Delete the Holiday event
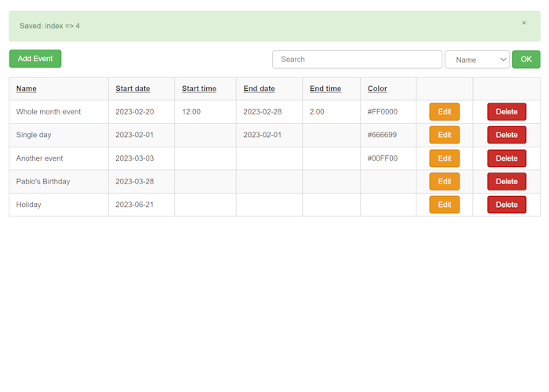 pyautogui.click(x=507, y=205)
